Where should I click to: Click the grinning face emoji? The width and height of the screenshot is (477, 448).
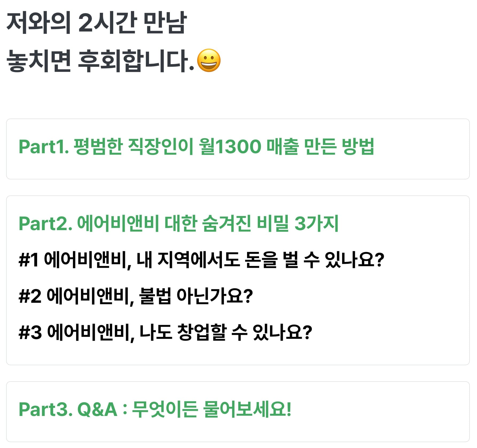pyautogui.click(x=209, y=61)
